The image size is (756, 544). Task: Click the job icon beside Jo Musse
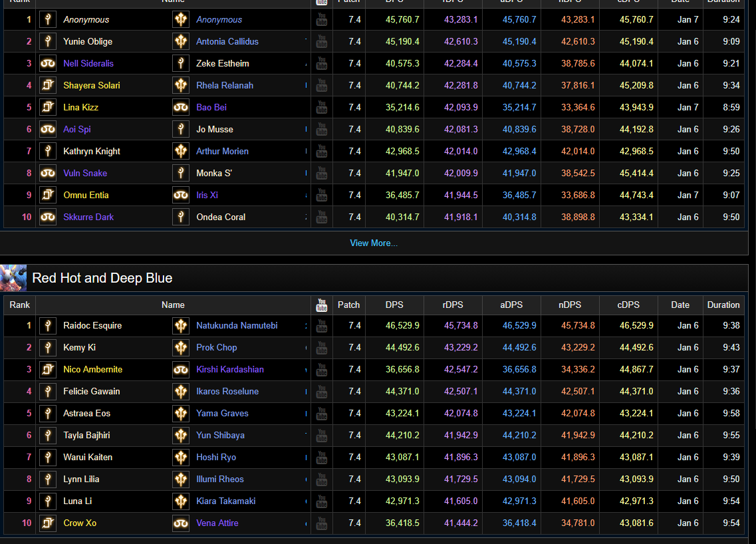tap(181, 129)
